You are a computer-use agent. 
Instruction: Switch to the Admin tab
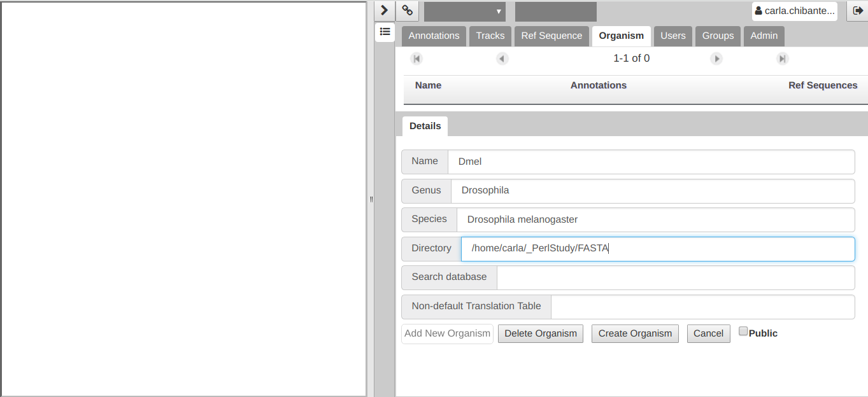(x=764, y=36)
